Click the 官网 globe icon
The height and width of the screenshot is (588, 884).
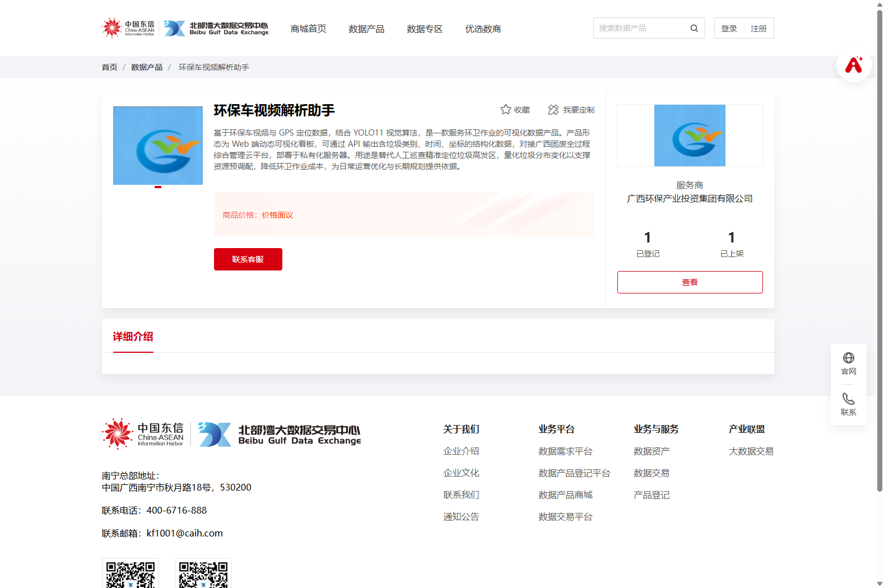point(849,358)
